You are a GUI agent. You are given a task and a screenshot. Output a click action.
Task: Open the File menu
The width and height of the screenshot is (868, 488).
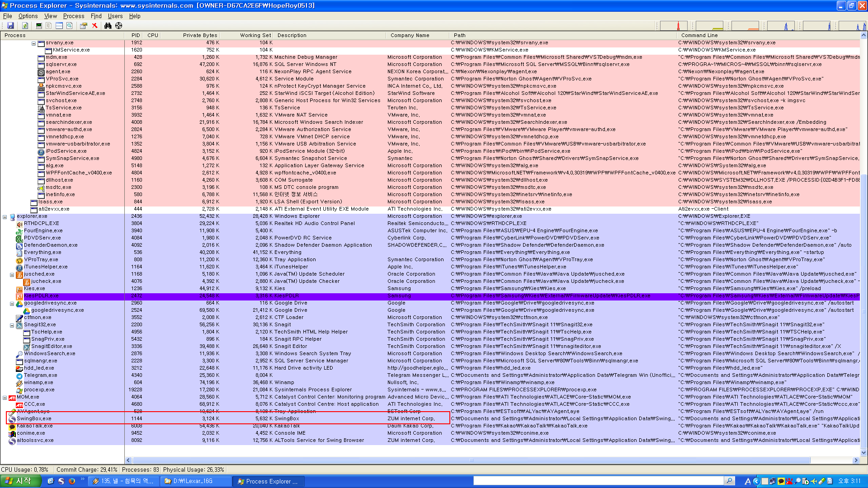[x=8, y=16]
